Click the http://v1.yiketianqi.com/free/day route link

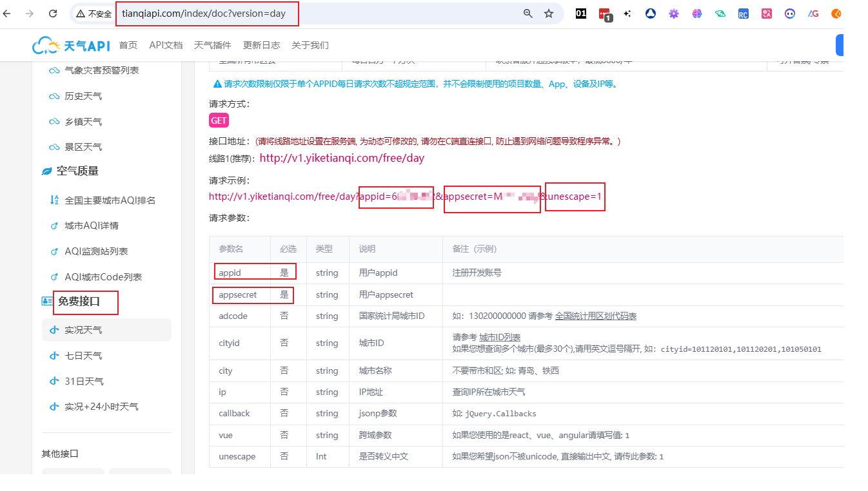point(342,158)
